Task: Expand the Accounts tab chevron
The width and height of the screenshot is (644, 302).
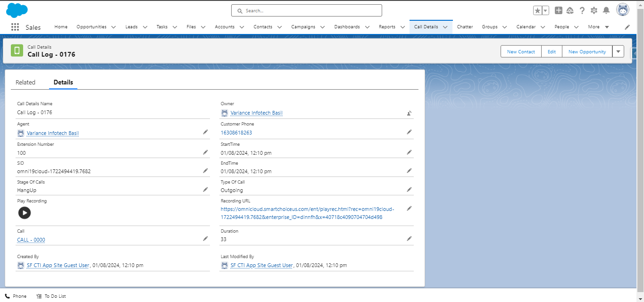Action: 242,27
